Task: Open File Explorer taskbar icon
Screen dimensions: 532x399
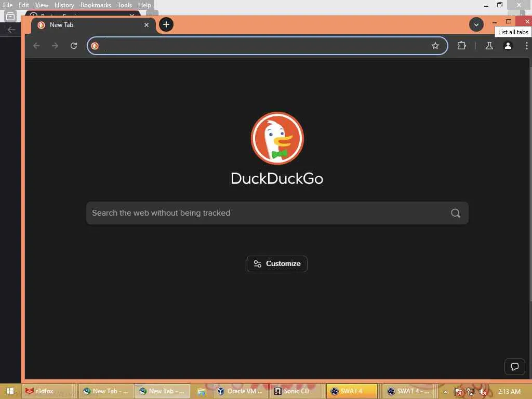Action: pyautogui.click(x=201, y=392)
